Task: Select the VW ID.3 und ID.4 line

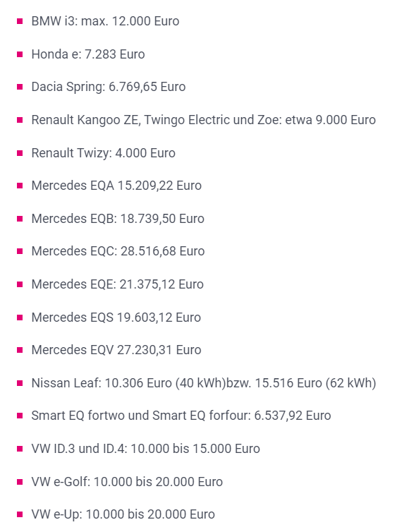Action: tap(145, 449)
